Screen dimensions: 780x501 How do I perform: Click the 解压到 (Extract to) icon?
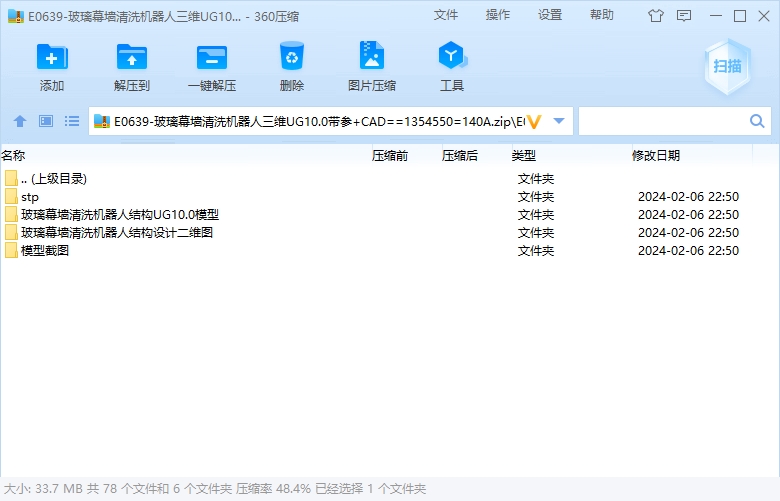pos(131,57)
